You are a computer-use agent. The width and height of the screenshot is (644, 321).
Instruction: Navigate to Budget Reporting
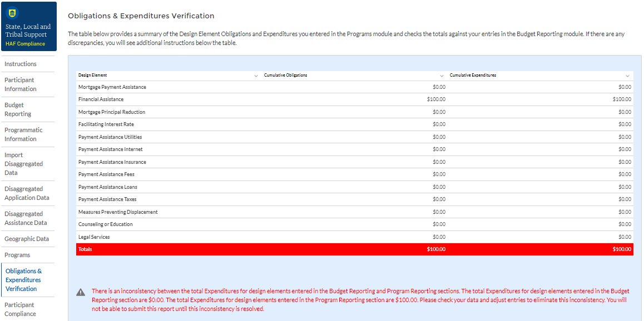click(x=18, y=109)
